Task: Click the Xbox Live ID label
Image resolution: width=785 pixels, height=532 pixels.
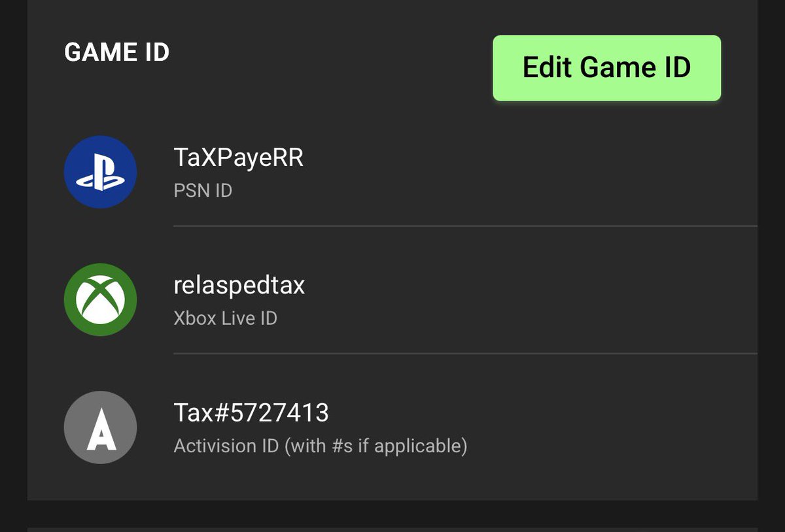Action: point(225,318)
